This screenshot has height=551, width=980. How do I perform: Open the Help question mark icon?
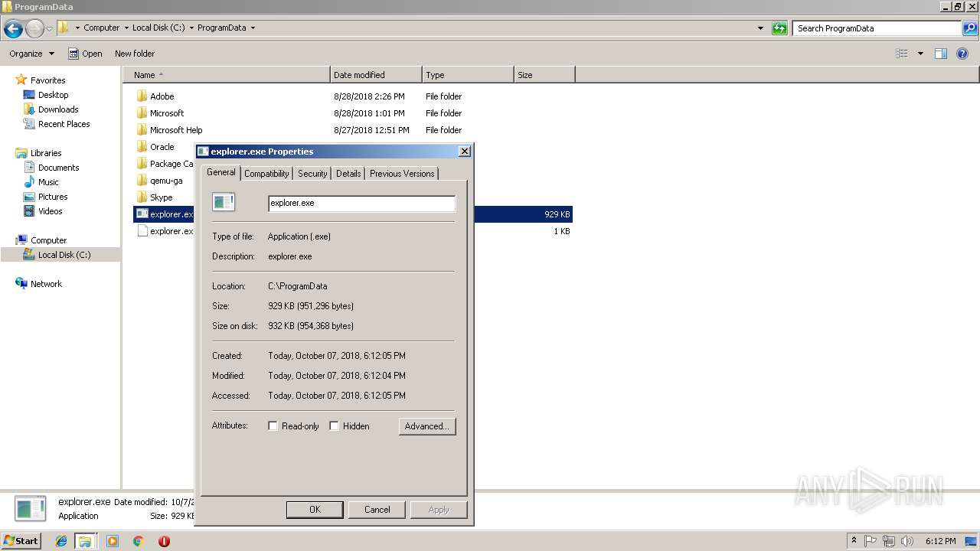coord(962,54)
